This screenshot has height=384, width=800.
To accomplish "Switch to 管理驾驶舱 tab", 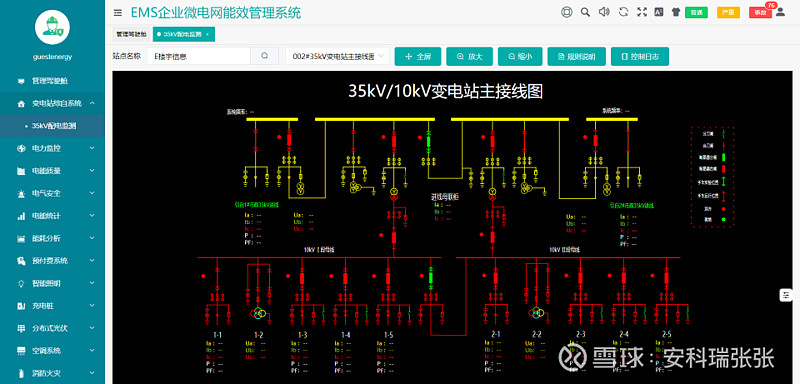I will tap(131, 34).
